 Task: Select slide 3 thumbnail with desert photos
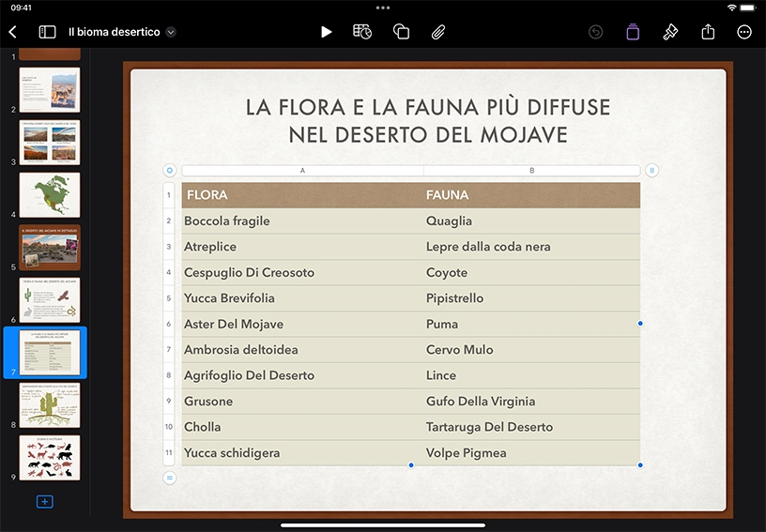point(50,143)
